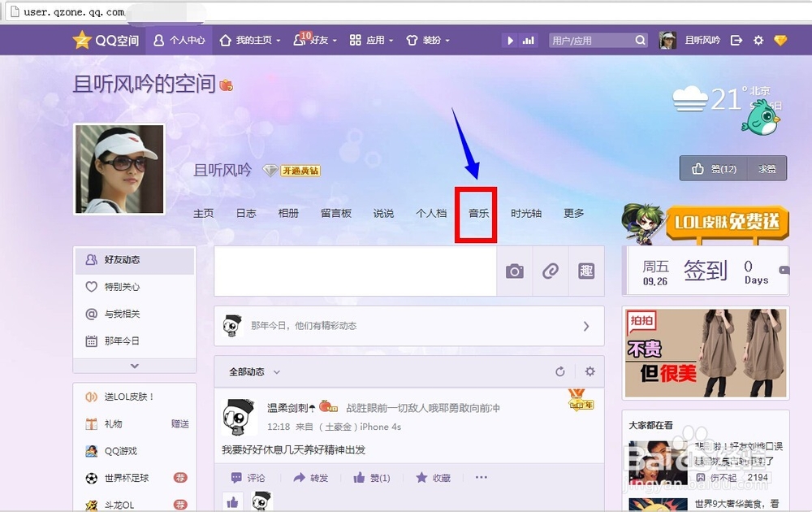Viewport: 812px width, 512px height.
Task: Click 评论 on the post
Action: (x=248, y=478)
